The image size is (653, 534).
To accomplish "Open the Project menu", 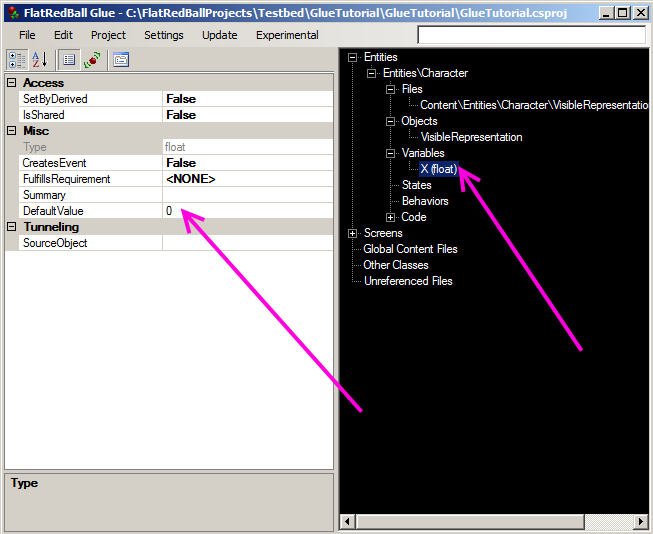I will pyautogui.click(x=108, y=35).
